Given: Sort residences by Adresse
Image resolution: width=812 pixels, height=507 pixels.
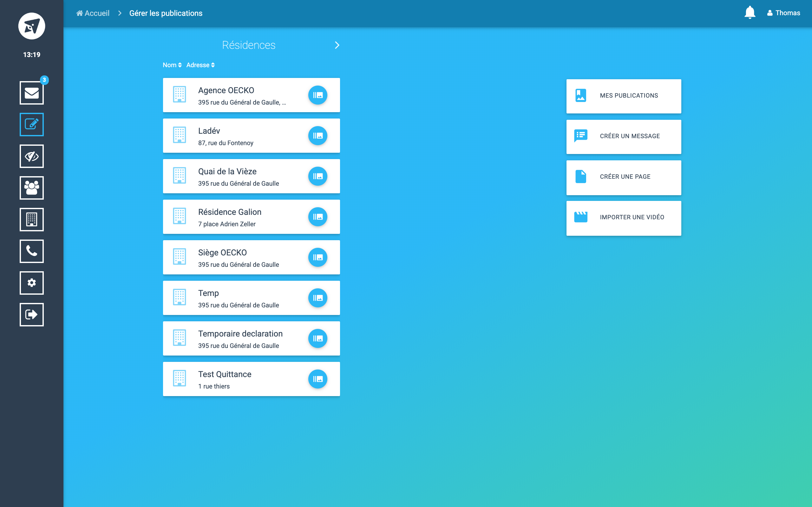Looking at the screenshot, I should (200, 65).
